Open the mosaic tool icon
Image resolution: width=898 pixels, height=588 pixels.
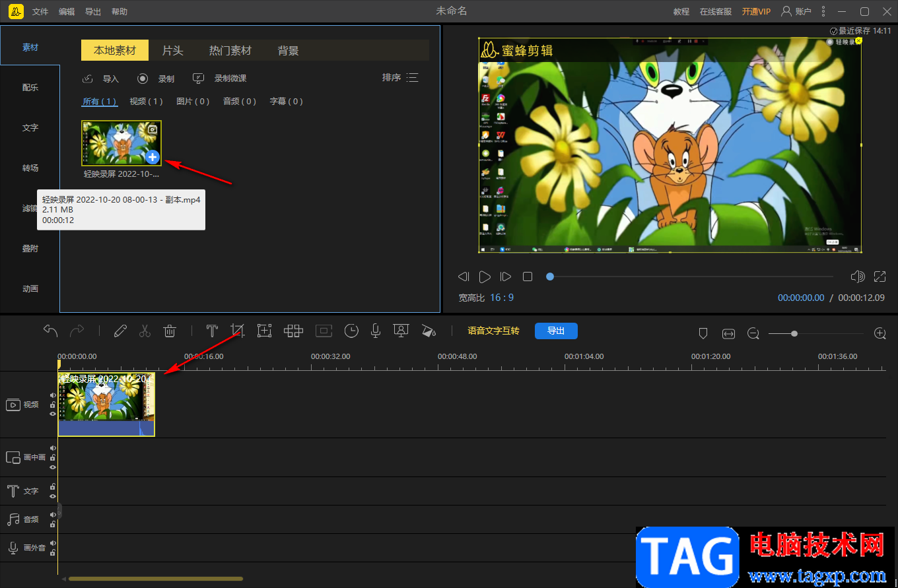pos(293,331)
